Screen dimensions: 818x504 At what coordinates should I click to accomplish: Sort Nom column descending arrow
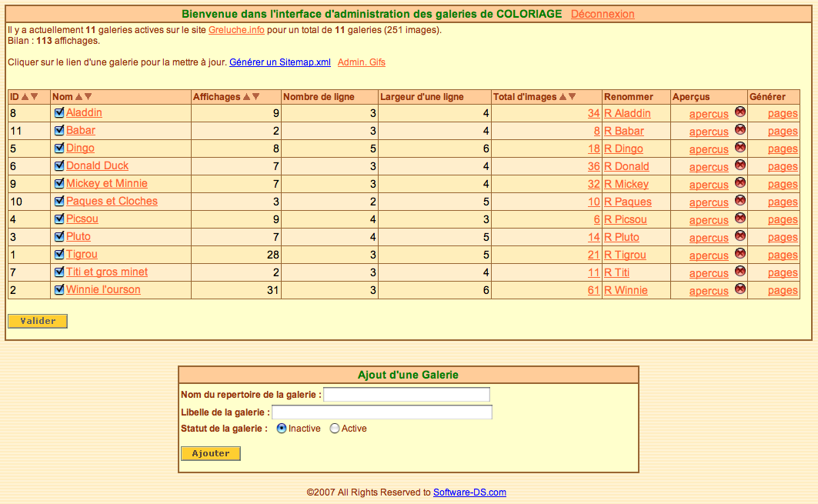(88, 96)
